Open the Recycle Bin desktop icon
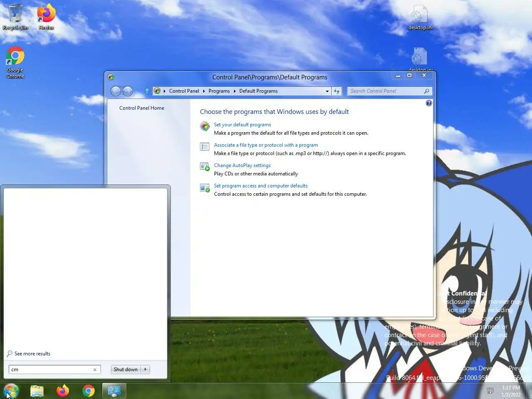 point(15,17)
